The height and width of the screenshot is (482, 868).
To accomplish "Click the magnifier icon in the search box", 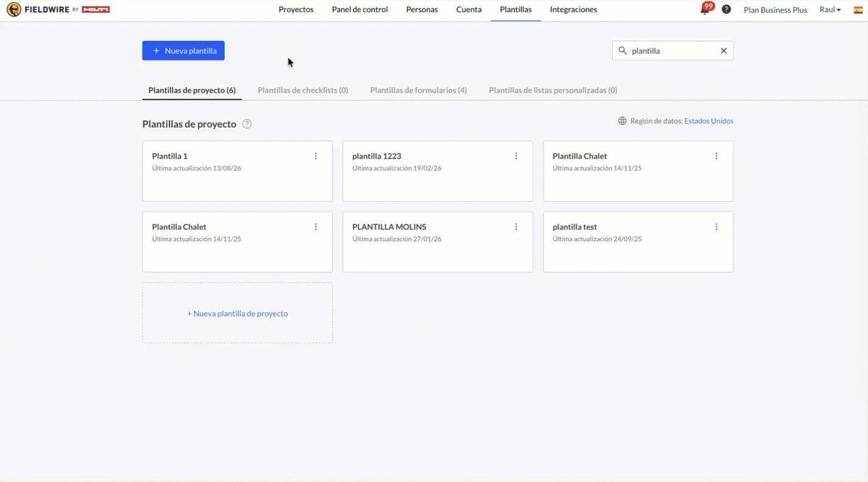I will coord(622,51).
